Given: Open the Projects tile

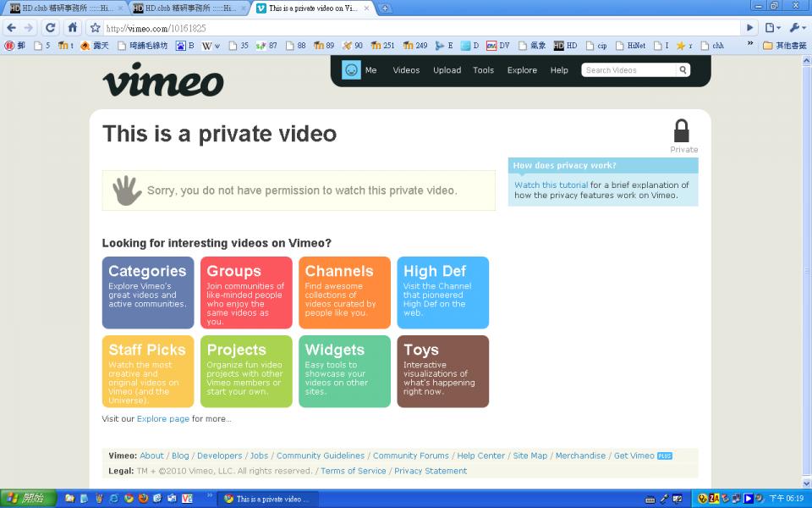Looking at the screenshot, I should tap(246, 371).
